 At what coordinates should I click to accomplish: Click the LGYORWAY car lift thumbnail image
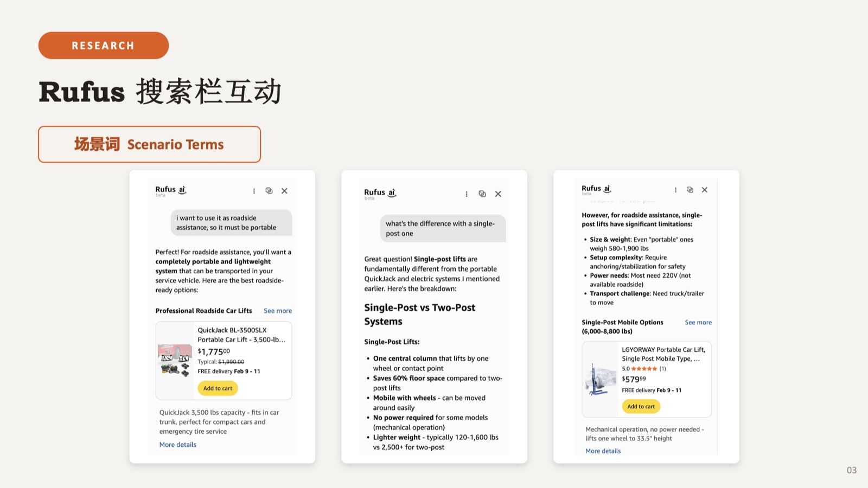(x=601, y=380)
